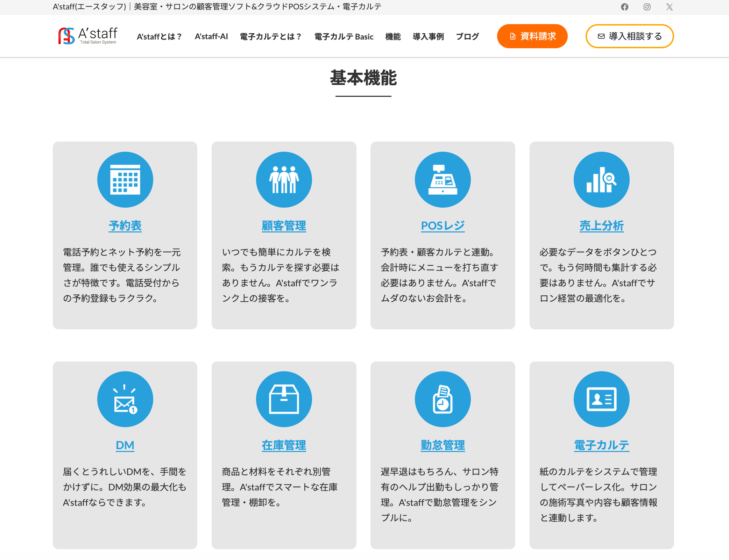Viewport: 729px width, 560px height.
Task: Follow the 勤怠管理 heading link
Action: coord(443,445)
